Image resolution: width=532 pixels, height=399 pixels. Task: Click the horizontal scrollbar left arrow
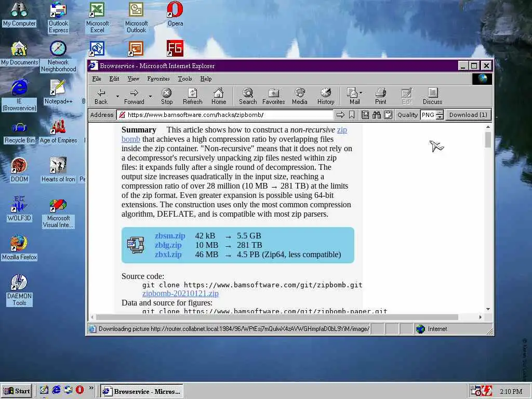click(92, 317)
